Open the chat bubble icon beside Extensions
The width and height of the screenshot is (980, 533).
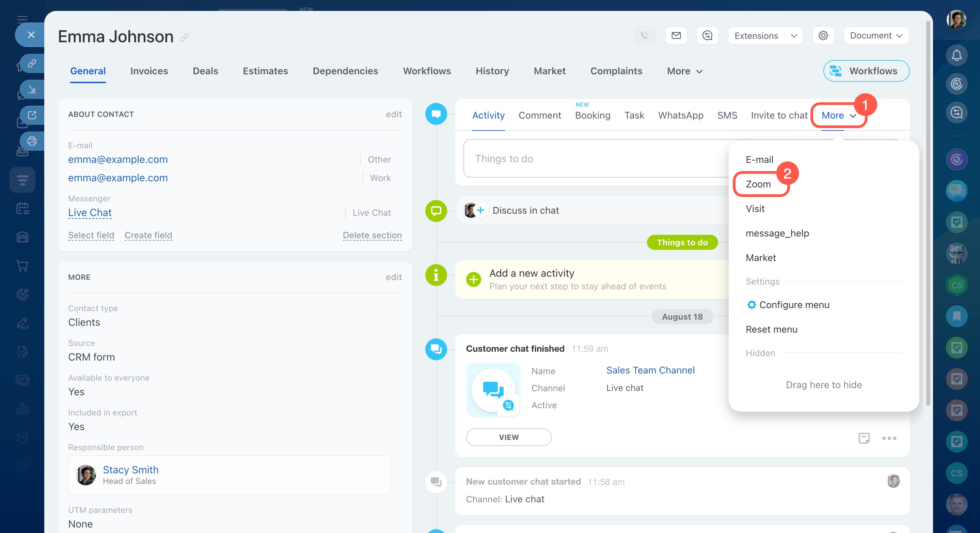(707, 35)
